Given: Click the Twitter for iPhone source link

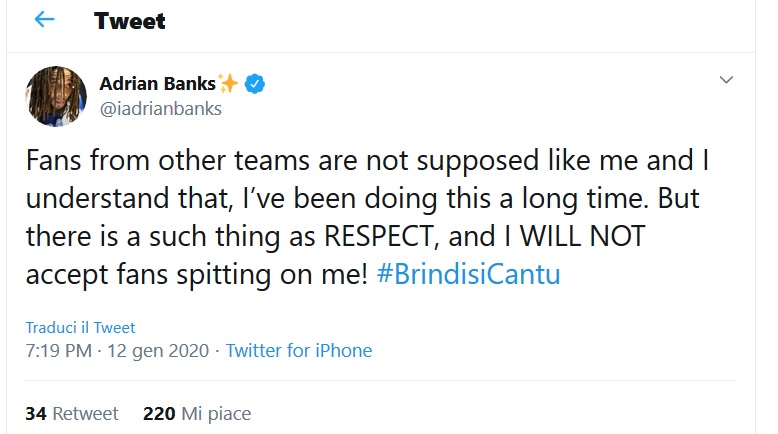Looking at the screenshot, I should 298,351.
